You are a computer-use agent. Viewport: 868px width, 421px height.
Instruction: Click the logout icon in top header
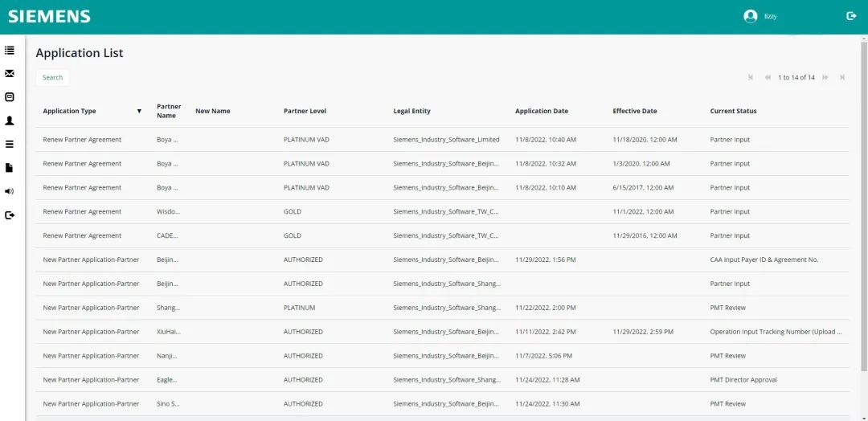coord(851,16)
